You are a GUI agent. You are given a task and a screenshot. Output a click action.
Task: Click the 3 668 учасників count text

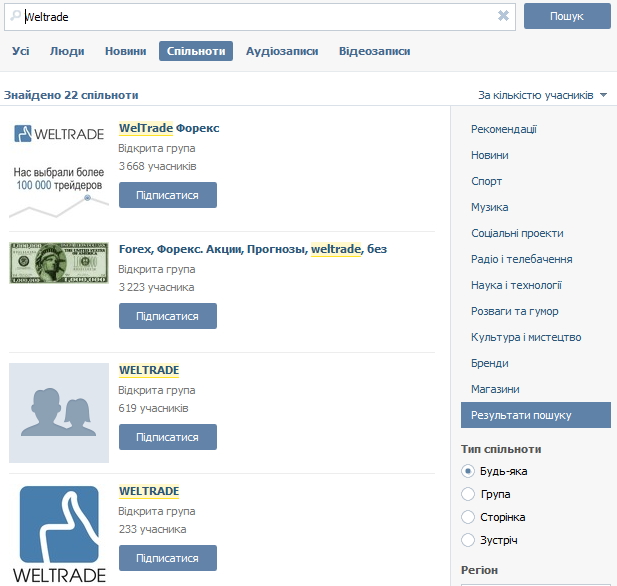click(x=157, y=166)
